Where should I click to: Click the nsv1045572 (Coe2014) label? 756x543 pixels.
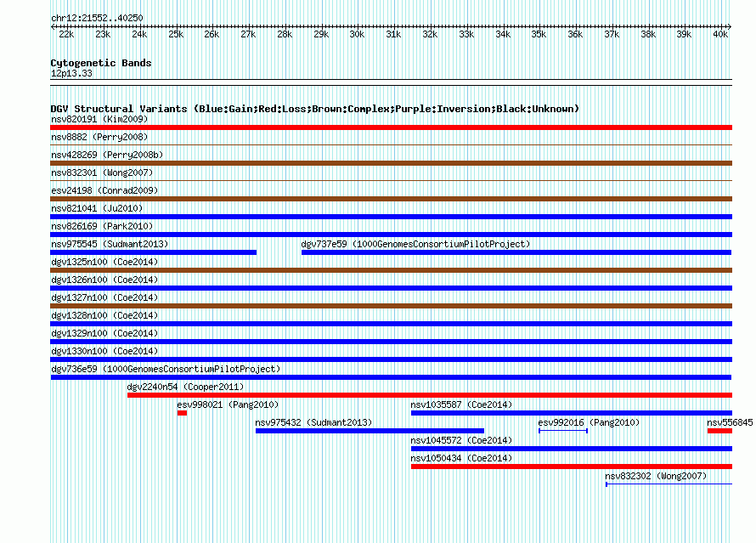[x=461, y=440]
